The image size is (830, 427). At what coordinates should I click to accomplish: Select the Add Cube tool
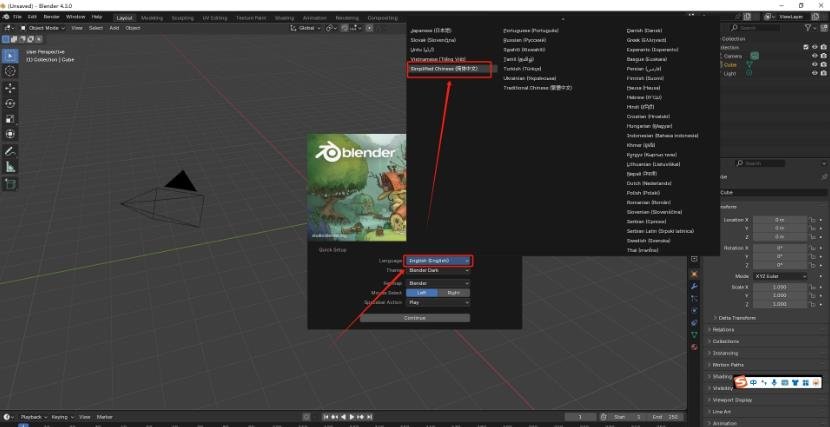(x=11, y=184)
